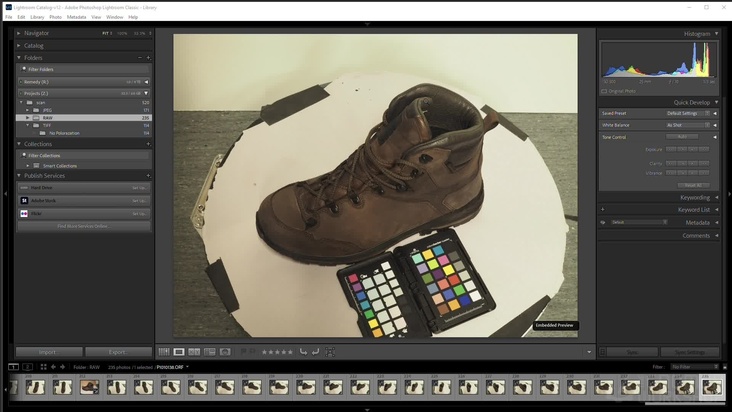Toggle Original Photo indicator under histogram
732x412 pixels.
click(x=604, y=91)
